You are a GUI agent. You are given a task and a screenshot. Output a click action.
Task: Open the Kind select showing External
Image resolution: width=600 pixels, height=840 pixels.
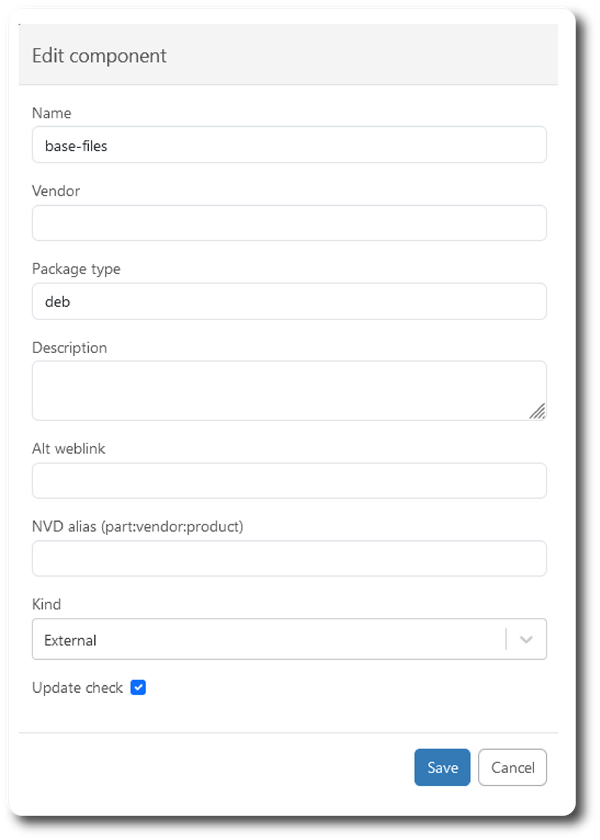click(270, 640)
